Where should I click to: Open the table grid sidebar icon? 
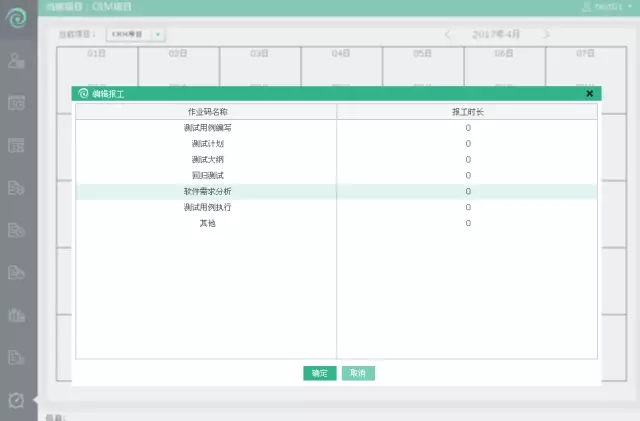[16, 145]
